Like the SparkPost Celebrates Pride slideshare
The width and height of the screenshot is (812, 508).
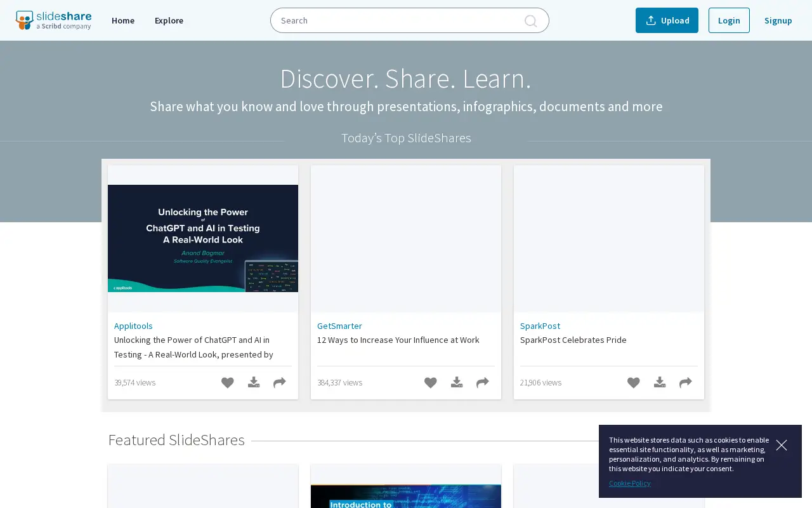point(634,382)
